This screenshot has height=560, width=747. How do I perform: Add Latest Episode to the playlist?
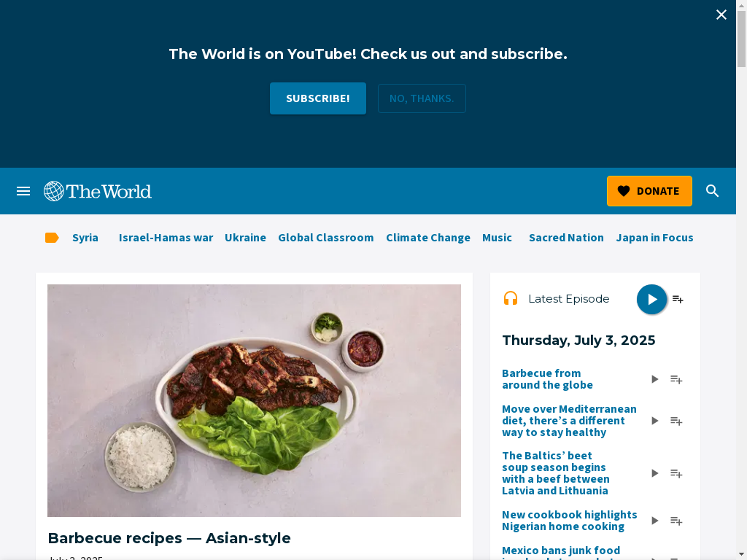pos(678,299)
